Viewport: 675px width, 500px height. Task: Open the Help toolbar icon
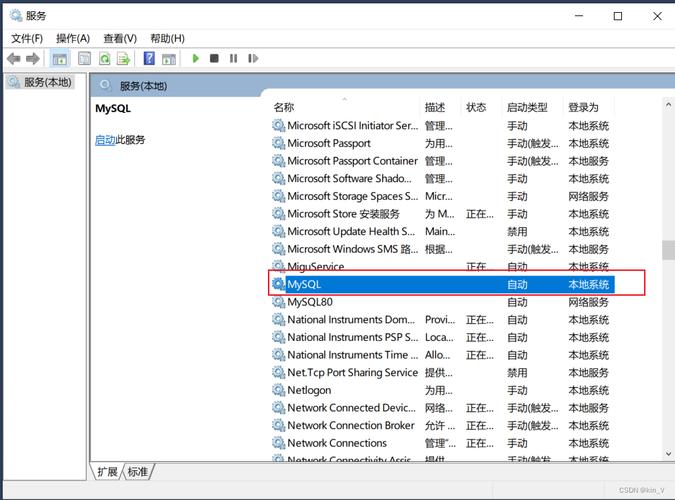tap(149, 58)
